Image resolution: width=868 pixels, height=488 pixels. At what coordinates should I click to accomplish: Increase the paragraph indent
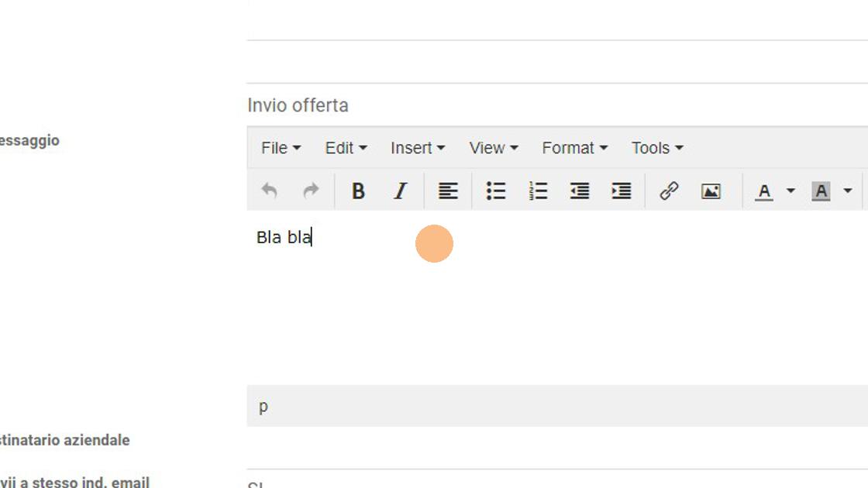(x=622, y=191)
